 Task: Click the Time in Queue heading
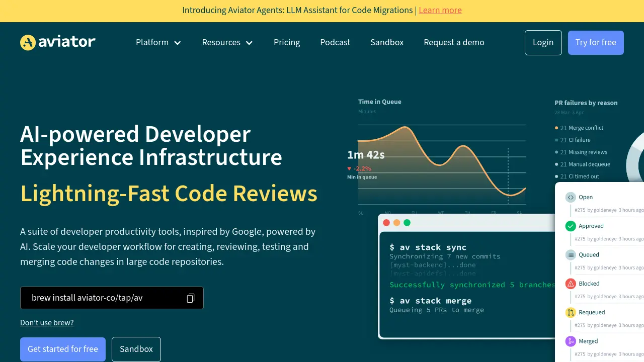[x=380, y=102]
